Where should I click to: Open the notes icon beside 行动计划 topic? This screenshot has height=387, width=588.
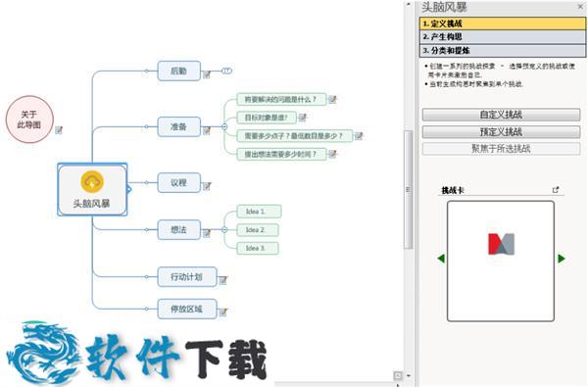[223, 280]
